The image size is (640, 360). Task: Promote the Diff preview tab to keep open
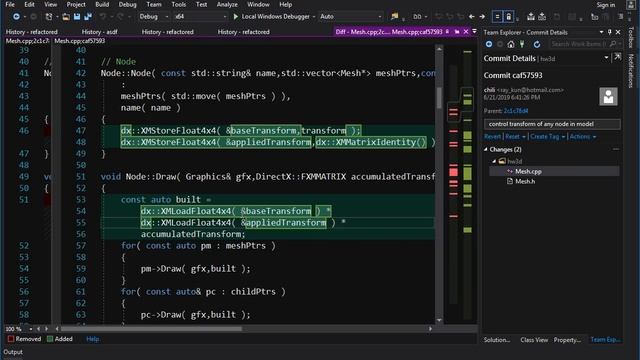pos(457,32)
